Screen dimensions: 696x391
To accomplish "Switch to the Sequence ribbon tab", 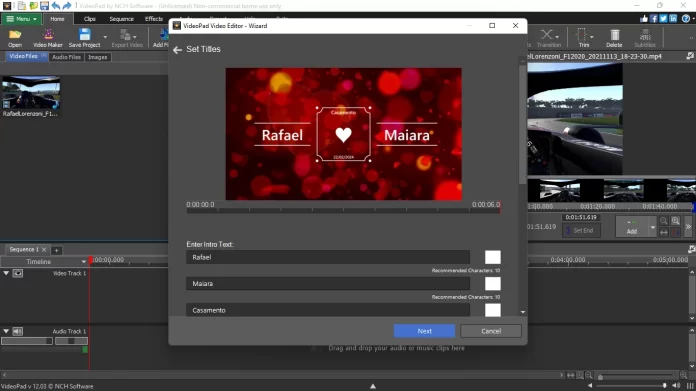I will tap(122, 19).
